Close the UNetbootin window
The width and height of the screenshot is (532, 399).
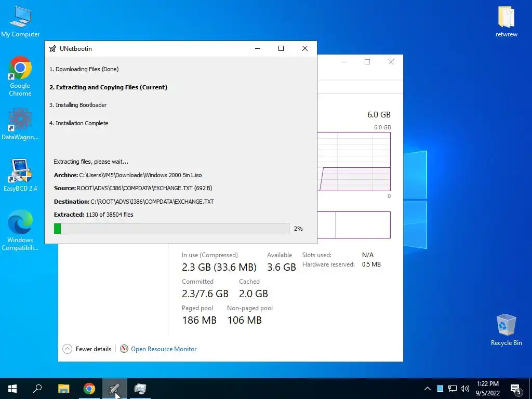coord(304,48)
